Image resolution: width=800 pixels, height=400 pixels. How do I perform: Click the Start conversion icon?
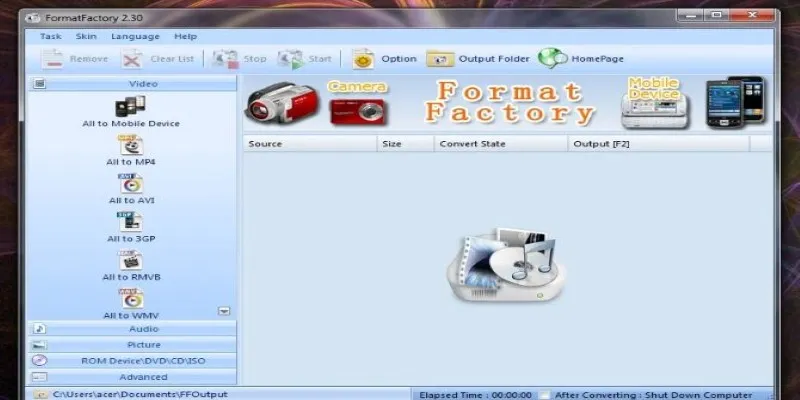290,59
